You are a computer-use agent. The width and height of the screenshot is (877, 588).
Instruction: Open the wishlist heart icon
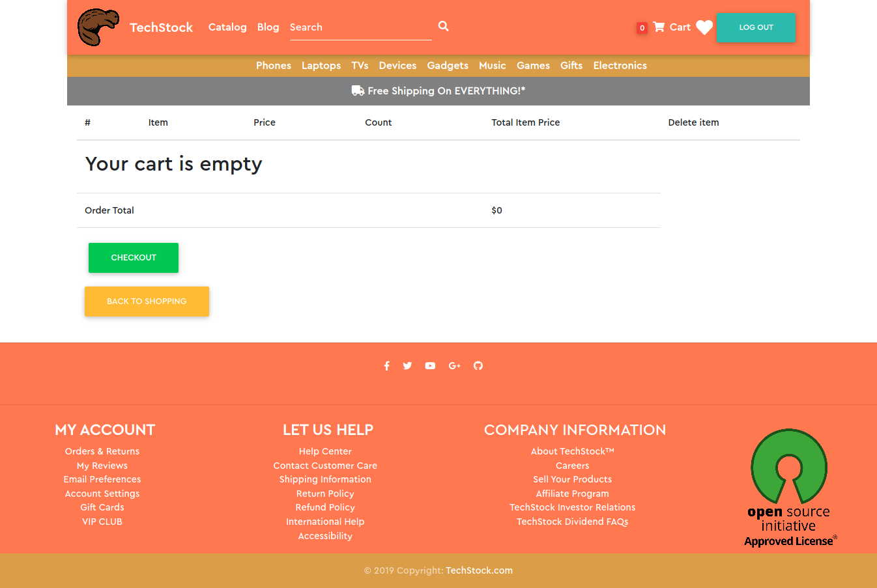click(704, 27)
